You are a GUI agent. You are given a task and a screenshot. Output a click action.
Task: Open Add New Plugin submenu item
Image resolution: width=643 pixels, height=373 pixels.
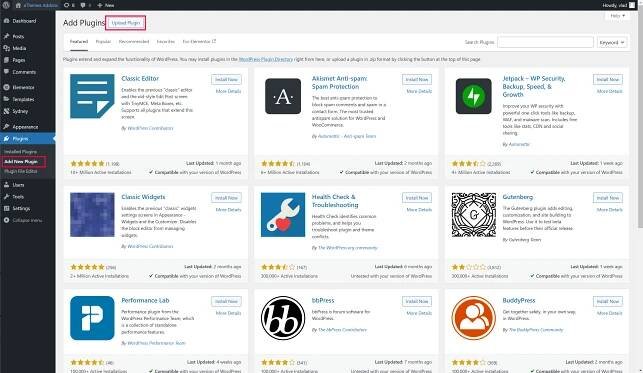coord(21,161)
